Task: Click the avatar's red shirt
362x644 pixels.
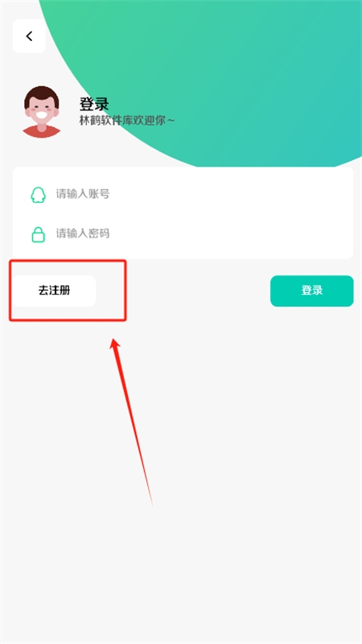Action: click(x=41, y=132)
